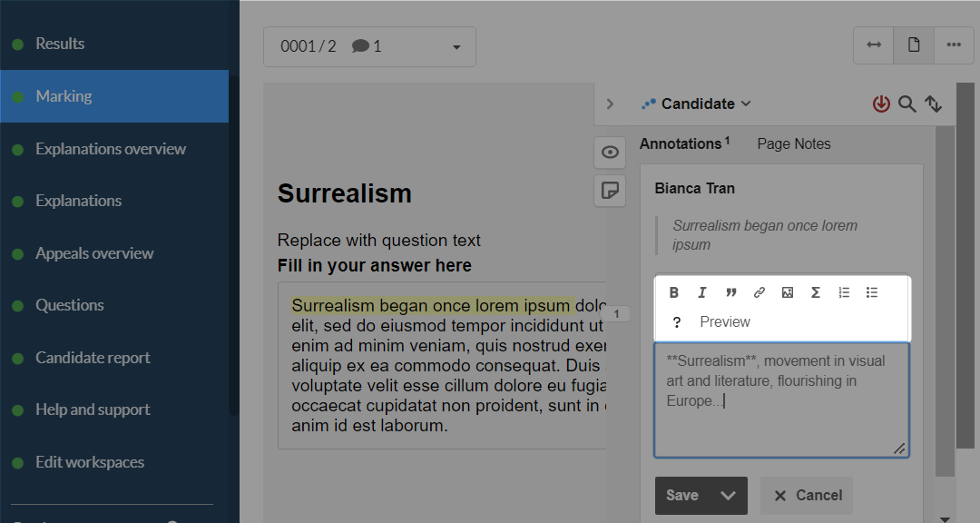Image resolution: width=980 pixels, height=523 pixels.
Task: Open the Candidate group dropdown
Action: pos(696,104)
